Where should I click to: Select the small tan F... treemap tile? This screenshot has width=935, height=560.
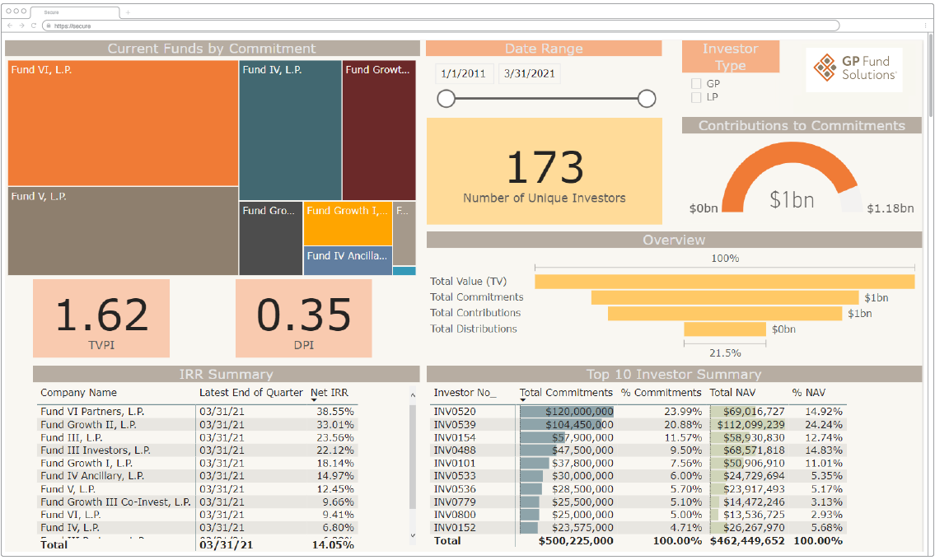click(404, 233)
